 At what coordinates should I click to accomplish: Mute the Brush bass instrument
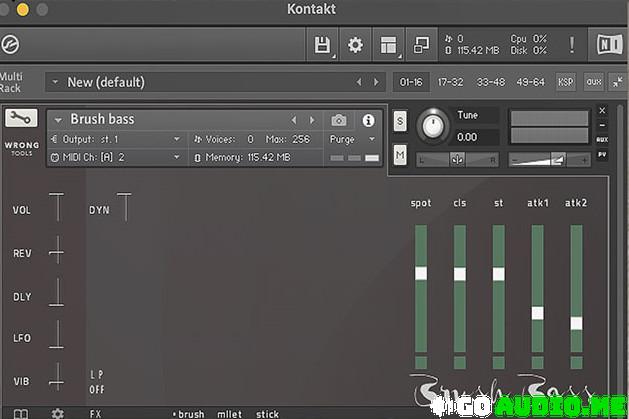(400, 154)
